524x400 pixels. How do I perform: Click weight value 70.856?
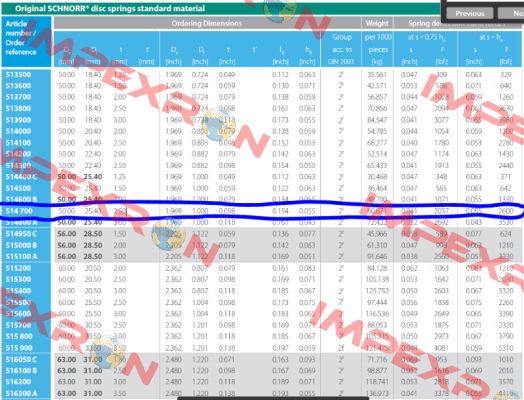coord(377,108)
